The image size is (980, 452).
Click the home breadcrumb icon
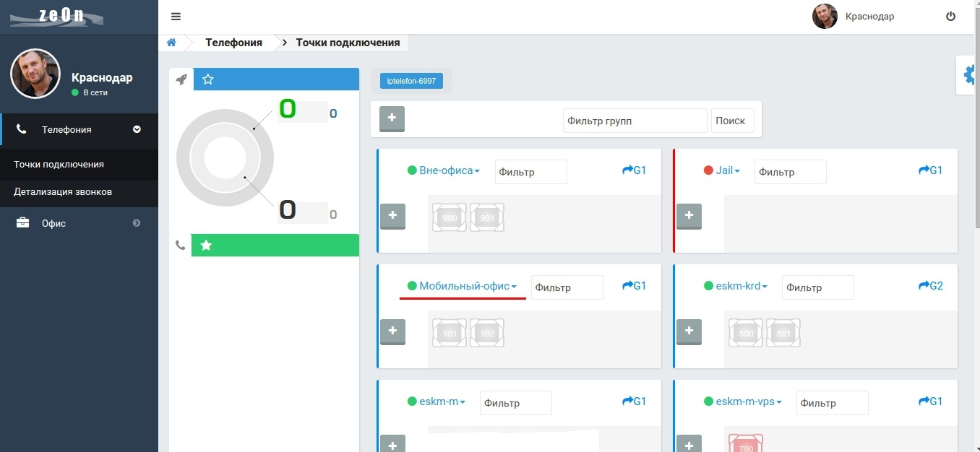pos(171,43)
